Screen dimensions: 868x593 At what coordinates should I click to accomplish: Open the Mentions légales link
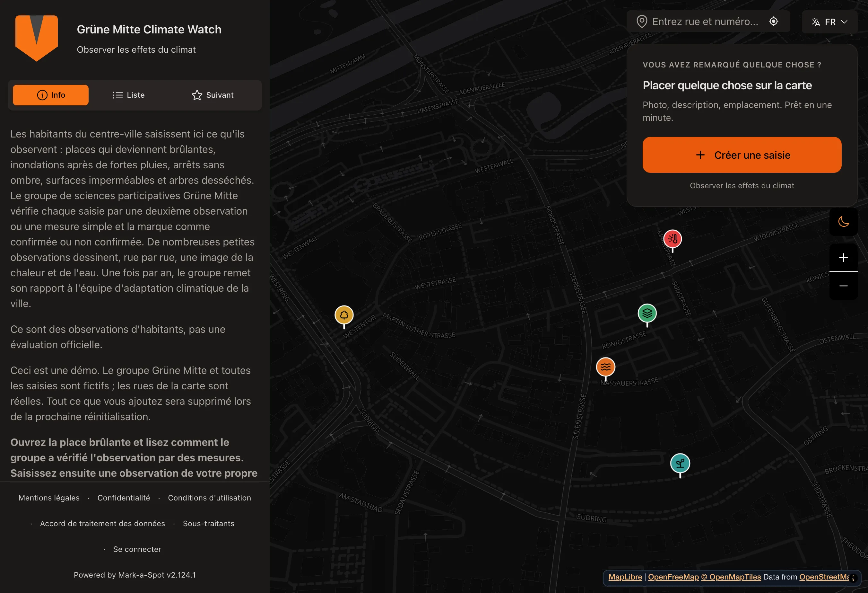point(49,498)
